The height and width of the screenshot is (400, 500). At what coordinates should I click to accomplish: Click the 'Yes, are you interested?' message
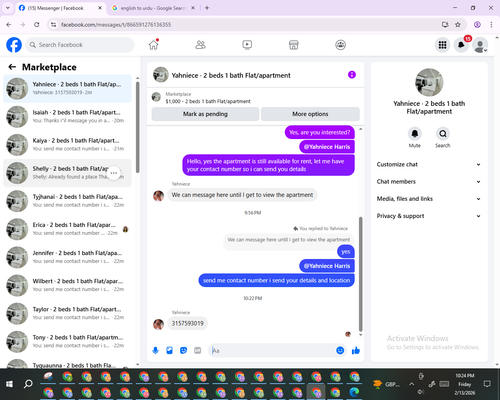click(320, 132)
